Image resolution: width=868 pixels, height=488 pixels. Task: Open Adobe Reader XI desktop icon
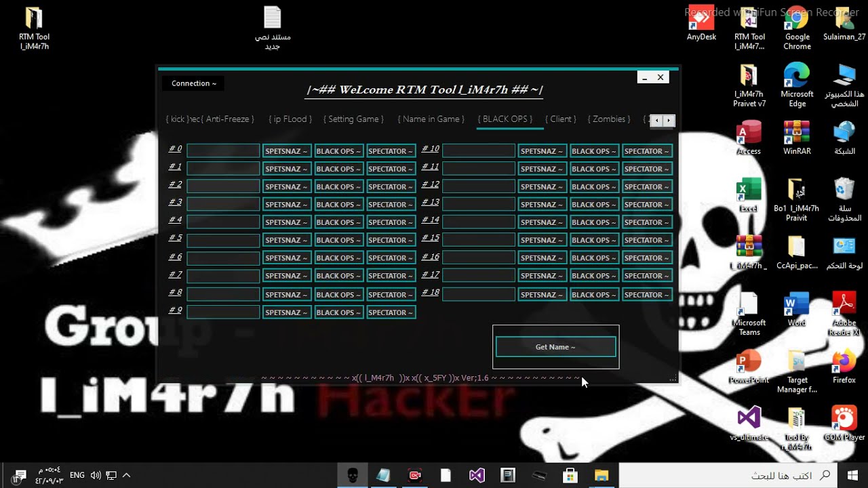pyautogui.click(x=844, y=314)
